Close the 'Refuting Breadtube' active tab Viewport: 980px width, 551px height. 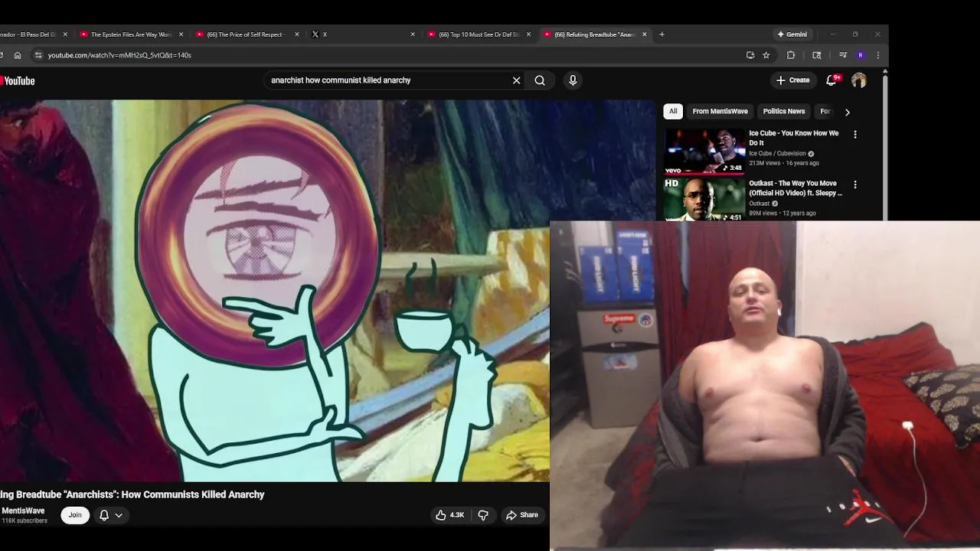(x=645, y=34)
